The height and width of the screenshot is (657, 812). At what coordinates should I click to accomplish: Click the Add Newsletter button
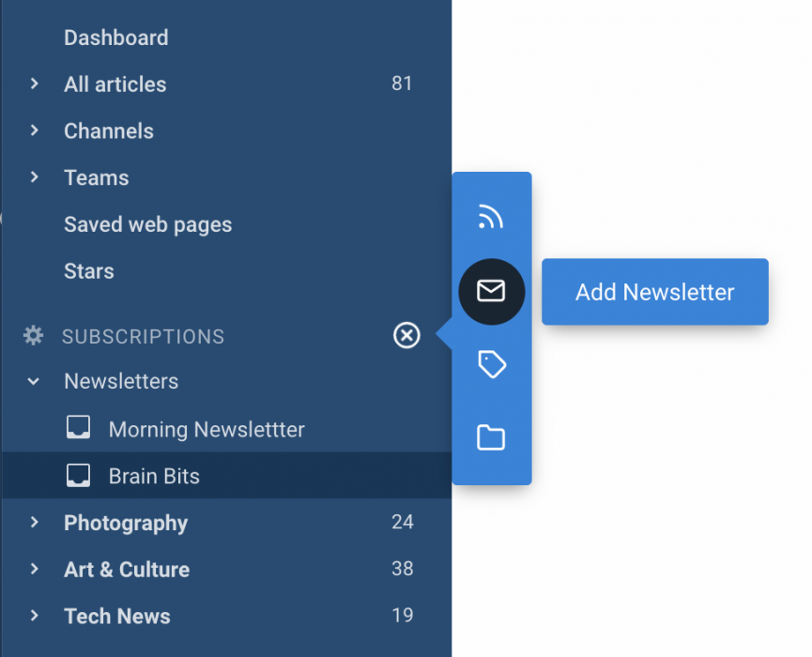654,292
